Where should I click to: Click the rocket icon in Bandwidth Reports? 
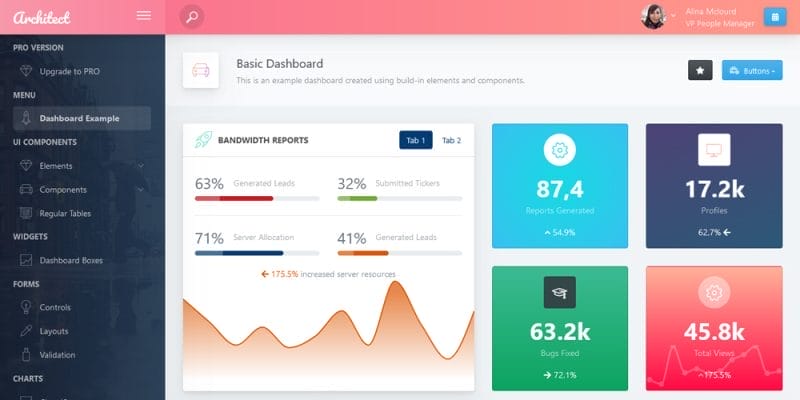[x=203, y=140]
